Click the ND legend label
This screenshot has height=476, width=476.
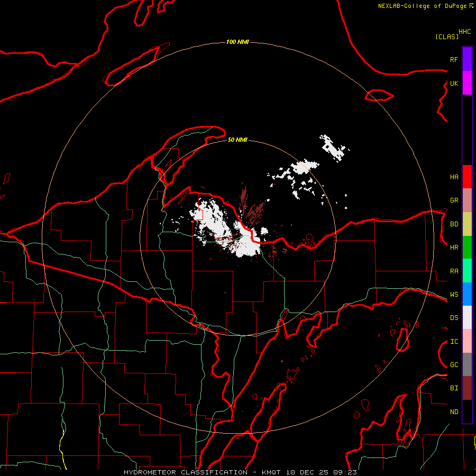tap(454, 412)
